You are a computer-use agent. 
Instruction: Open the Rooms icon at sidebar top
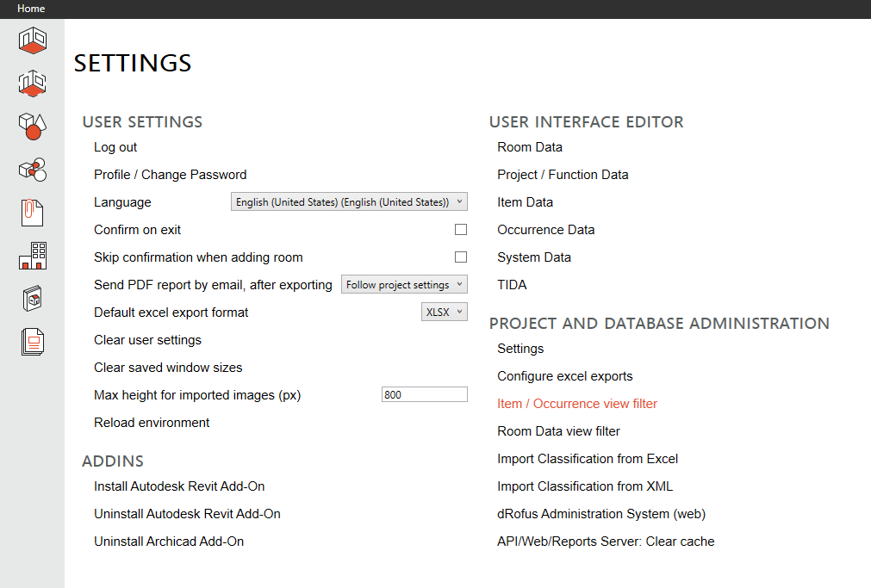coord(32,40)
